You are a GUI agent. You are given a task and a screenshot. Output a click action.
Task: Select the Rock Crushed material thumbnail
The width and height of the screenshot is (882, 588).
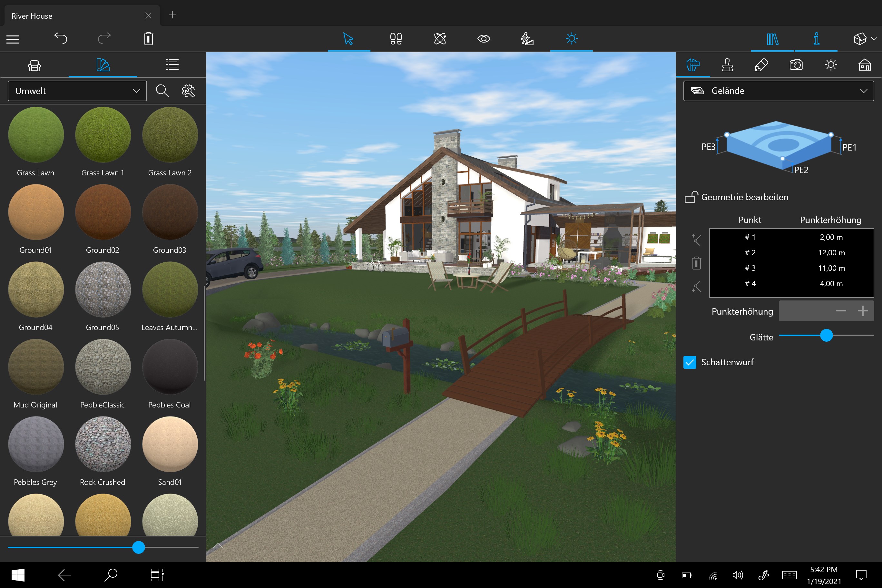[x=103, y=444]
